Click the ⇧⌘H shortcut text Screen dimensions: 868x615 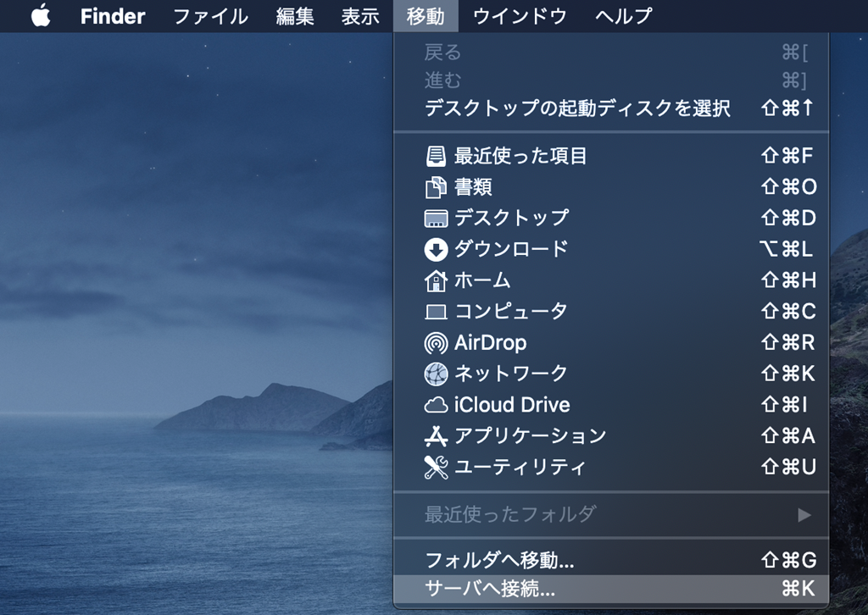[788, 280]
